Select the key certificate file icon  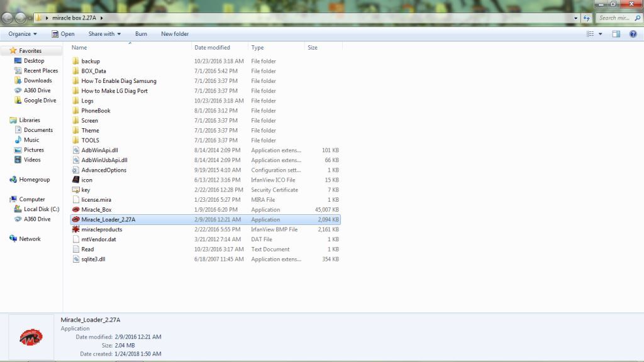tap(75, 190)
